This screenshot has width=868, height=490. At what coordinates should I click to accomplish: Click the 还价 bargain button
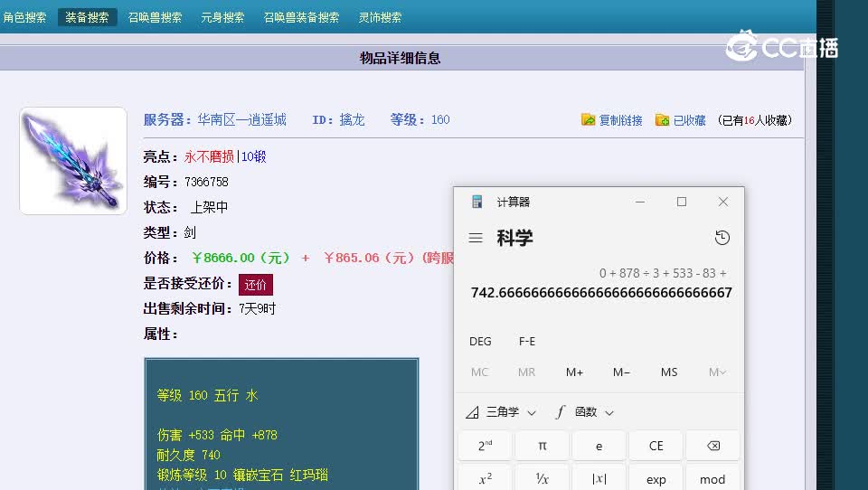[x=256, y=285]
